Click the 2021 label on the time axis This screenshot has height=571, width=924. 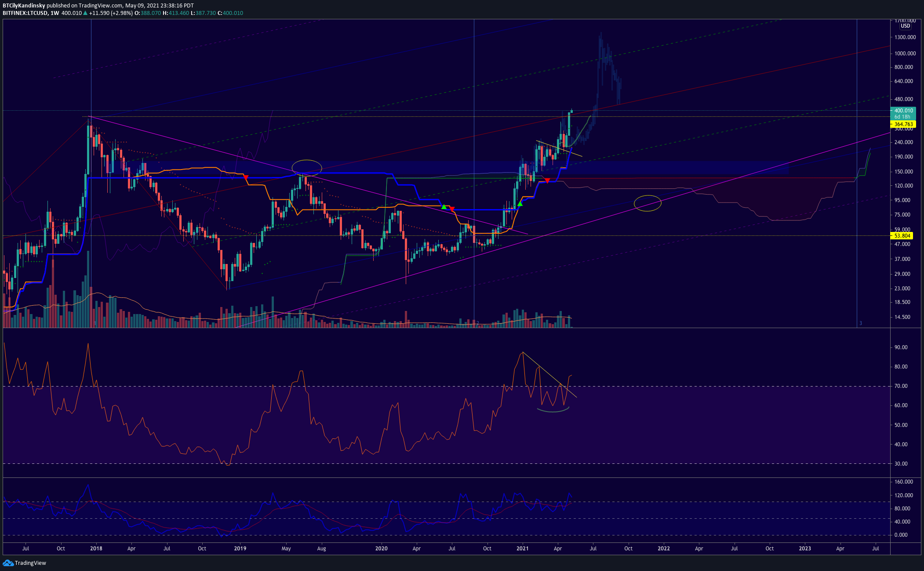(522, 549)
